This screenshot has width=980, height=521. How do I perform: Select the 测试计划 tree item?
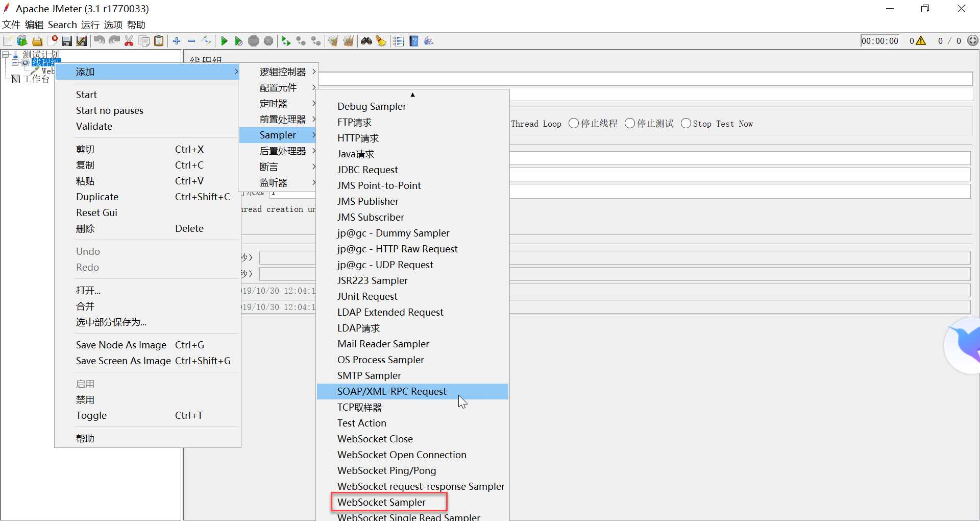coord(41,54)
